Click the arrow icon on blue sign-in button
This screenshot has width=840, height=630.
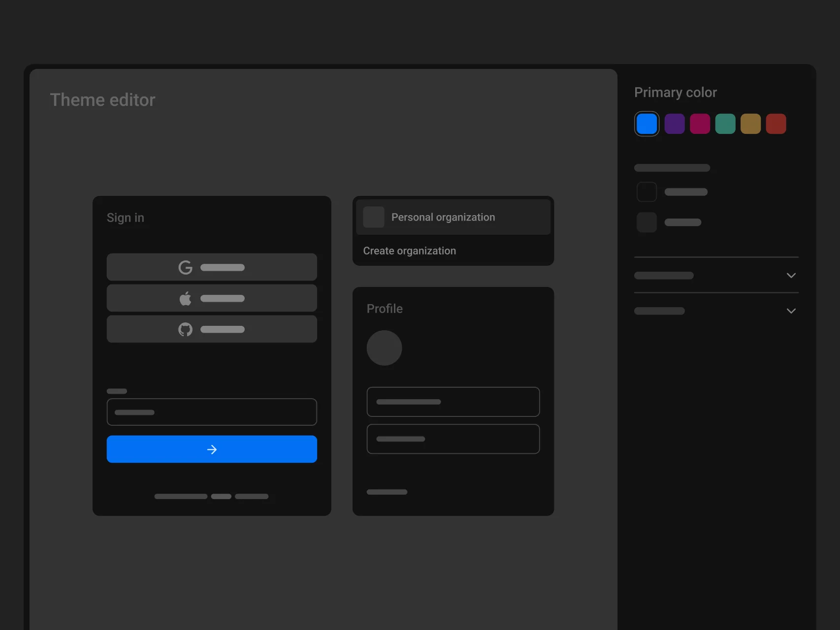212,449
